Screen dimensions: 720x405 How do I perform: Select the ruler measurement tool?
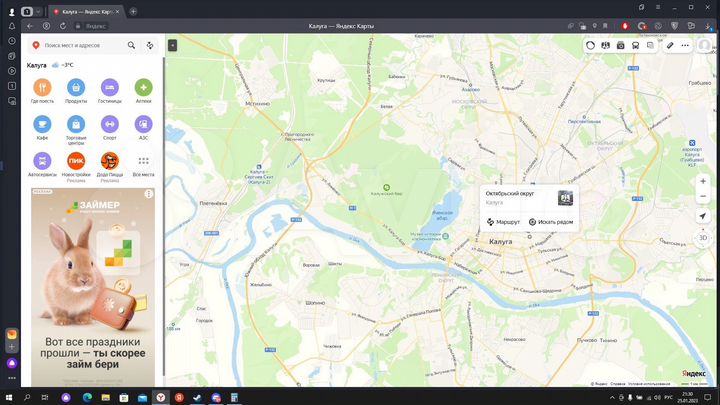(x=670, y=45)
